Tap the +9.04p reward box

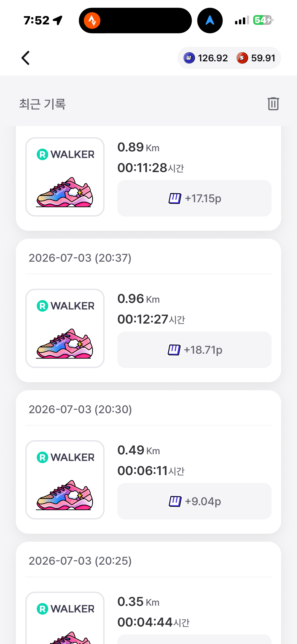point(194,501)
